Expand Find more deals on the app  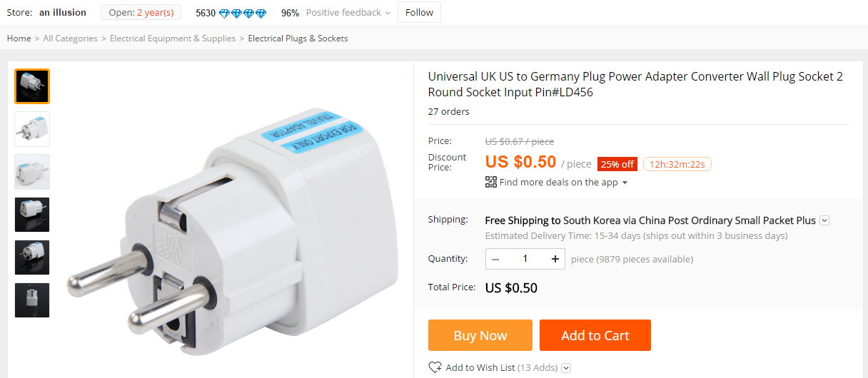point(558,183)
